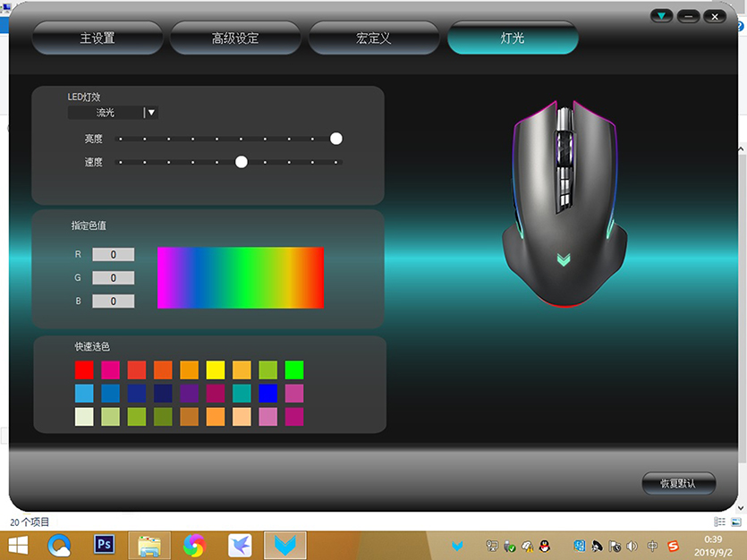Open the 高级设定 tab
747x560 pixels.
(235, 38)
